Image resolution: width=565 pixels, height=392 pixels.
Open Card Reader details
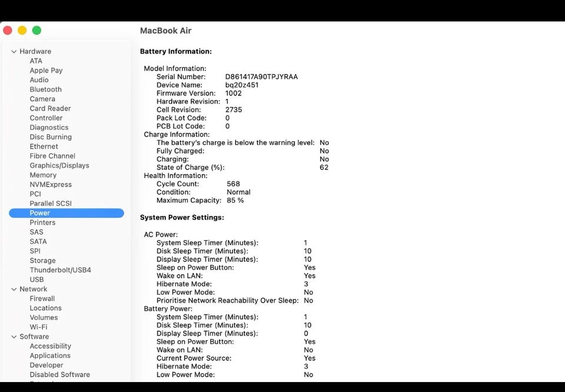tap(50, 108)
